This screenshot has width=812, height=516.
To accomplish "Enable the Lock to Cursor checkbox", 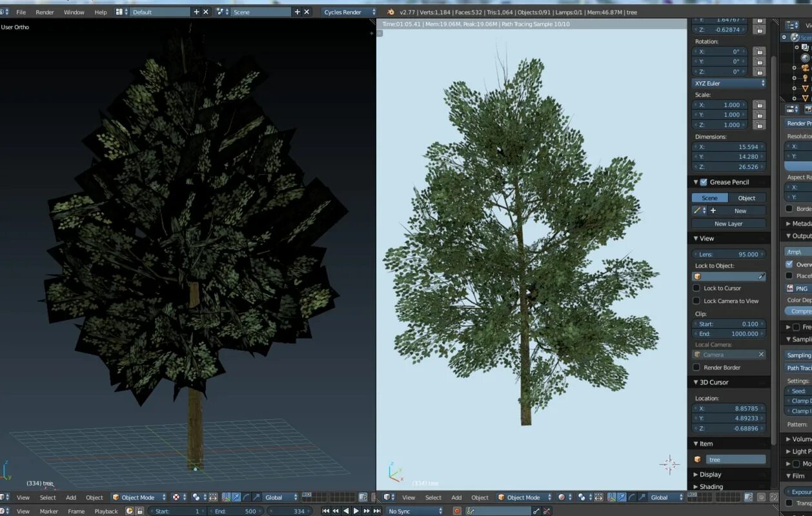I will 696,288.
